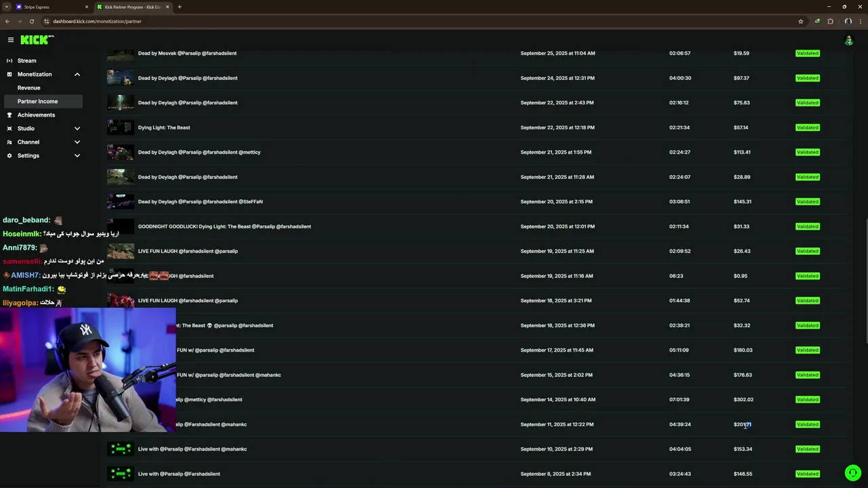Reload the dashboard page
Viewport: 868px width, 488px height.
tap(31, 21)
